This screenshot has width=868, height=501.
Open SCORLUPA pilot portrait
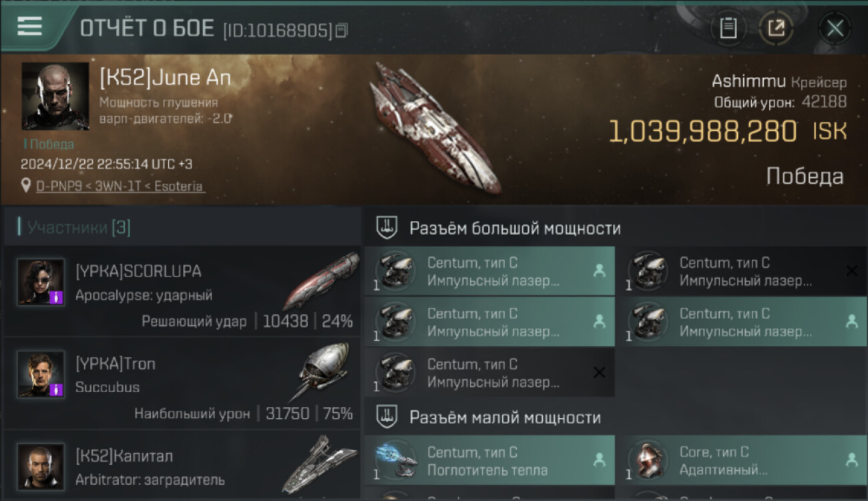tap(41, 282)
